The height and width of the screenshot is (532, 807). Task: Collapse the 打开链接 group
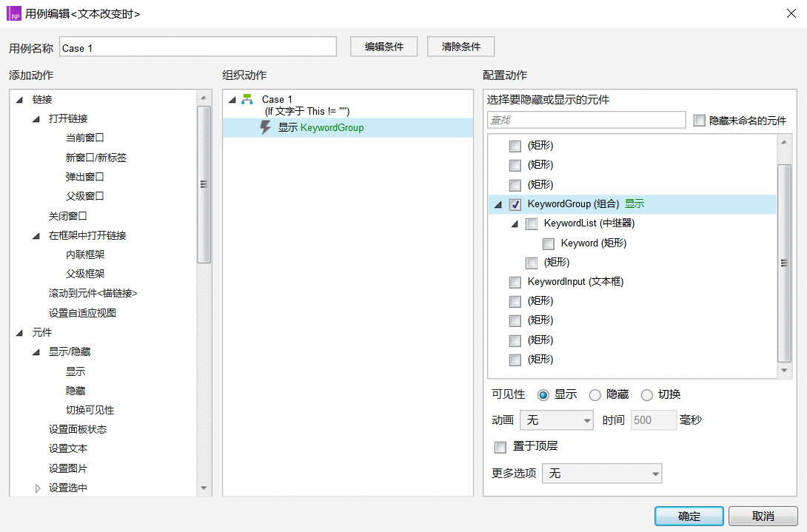36,119
